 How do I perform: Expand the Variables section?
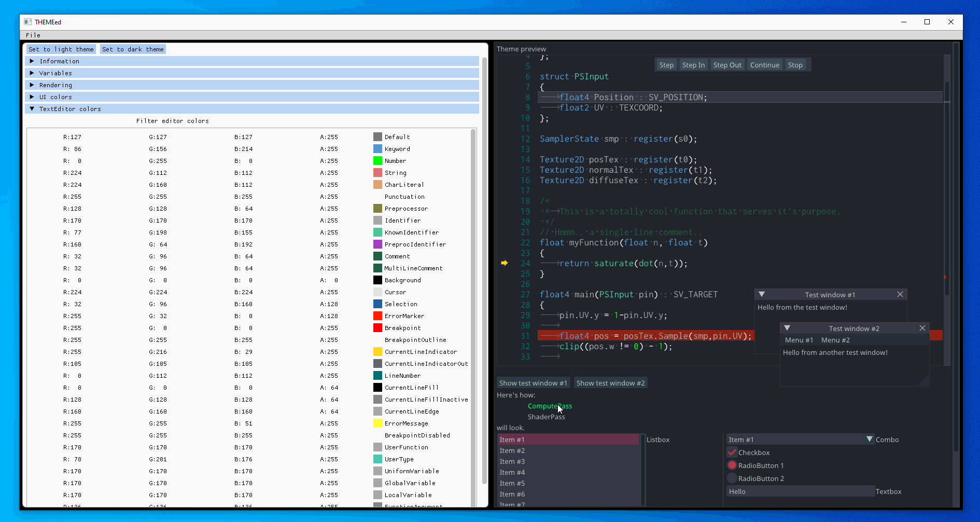pos(252,73)
